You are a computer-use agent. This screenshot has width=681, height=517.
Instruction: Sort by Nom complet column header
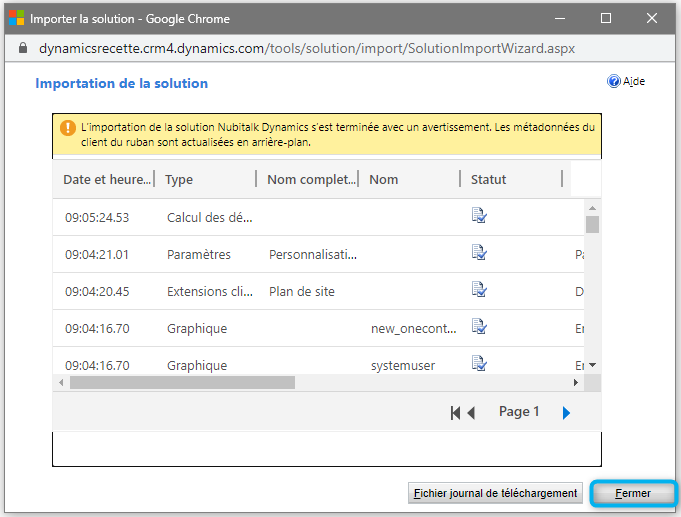pyautogui.click(x=311, y=179)
